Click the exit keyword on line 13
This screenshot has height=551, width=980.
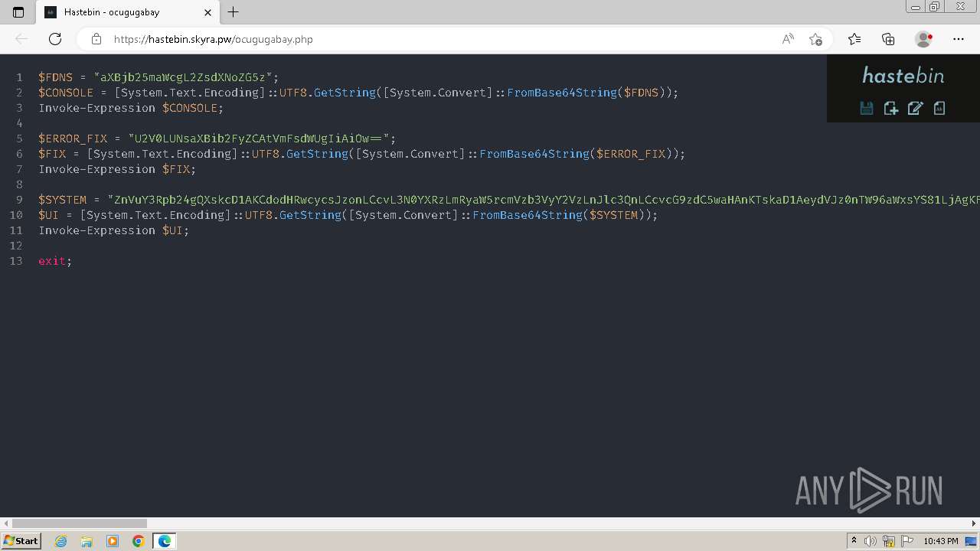pyautogui.click(x=52, y=261)
